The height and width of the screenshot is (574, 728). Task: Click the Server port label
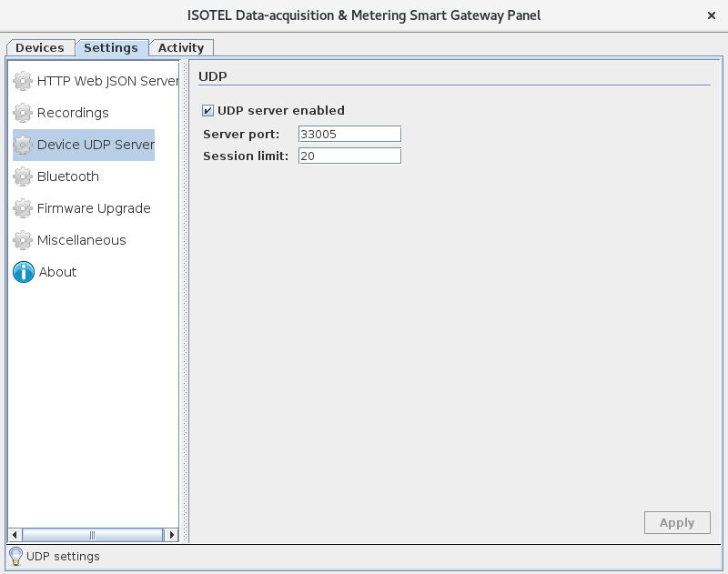tap(241, 134)
